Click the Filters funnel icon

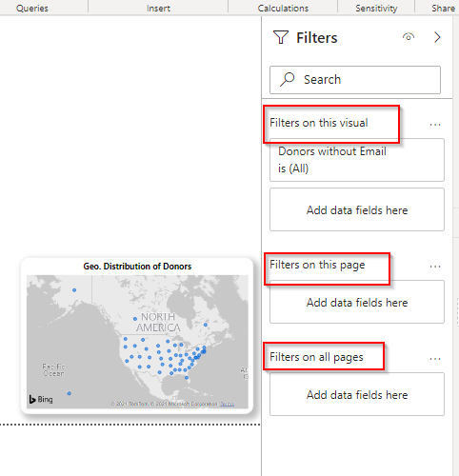click(x=281, y=37)
